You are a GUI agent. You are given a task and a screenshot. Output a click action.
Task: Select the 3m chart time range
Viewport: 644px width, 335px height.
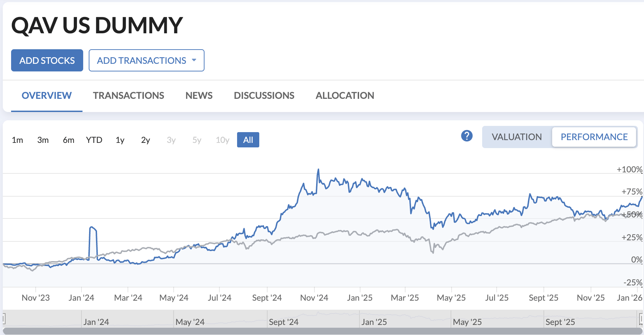[43, 140]
